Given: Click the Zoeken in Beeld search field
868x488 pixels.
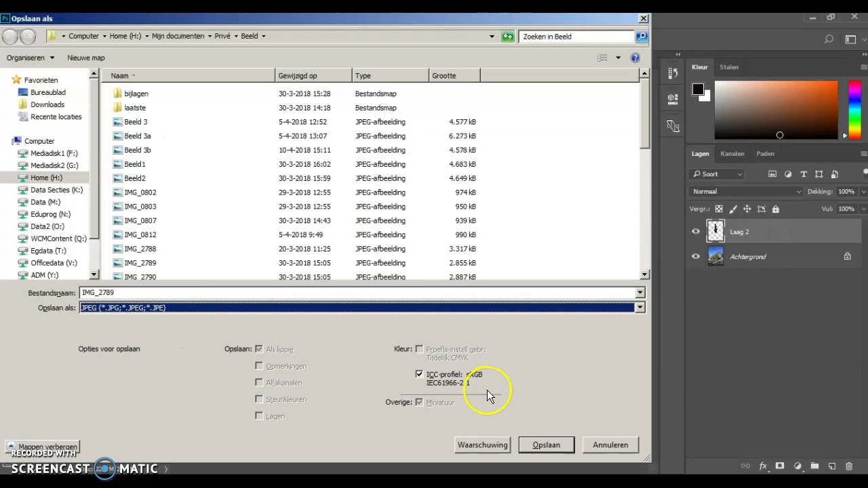Looking at the screenshot, I should pos(576,37).
